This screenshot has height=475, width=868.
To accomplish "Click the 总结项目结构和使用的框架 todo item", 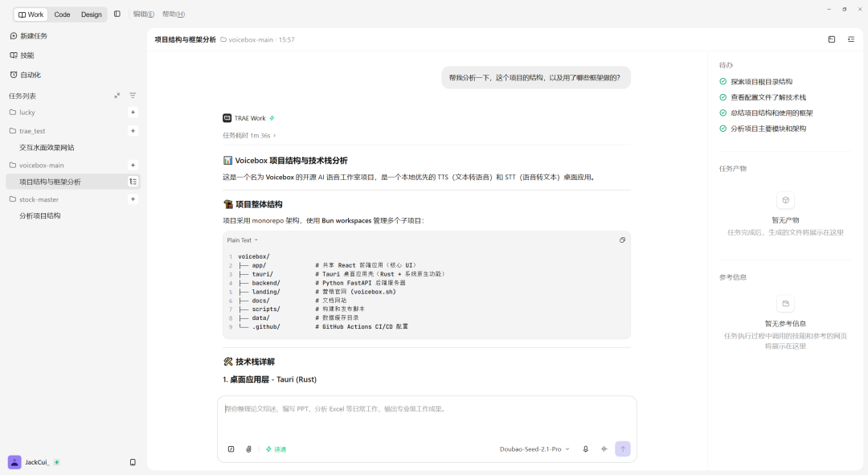I will [x=766, y=113].
